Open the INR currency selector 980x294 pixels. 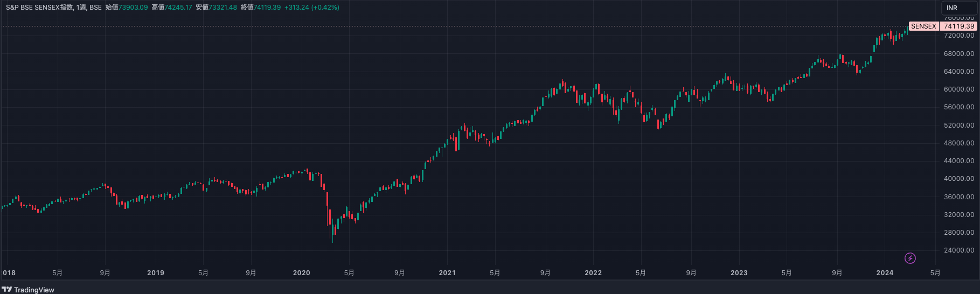click(960, 8)
